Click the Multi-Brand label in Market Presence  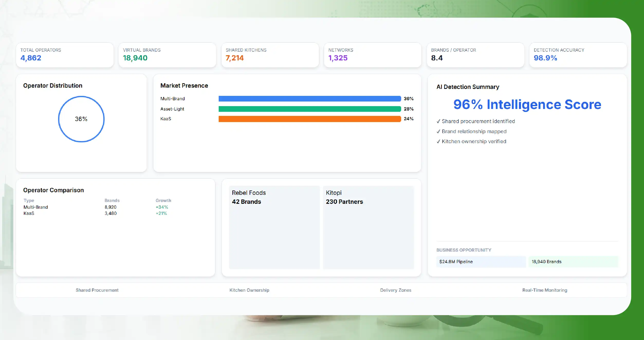[x=172, y=99]
